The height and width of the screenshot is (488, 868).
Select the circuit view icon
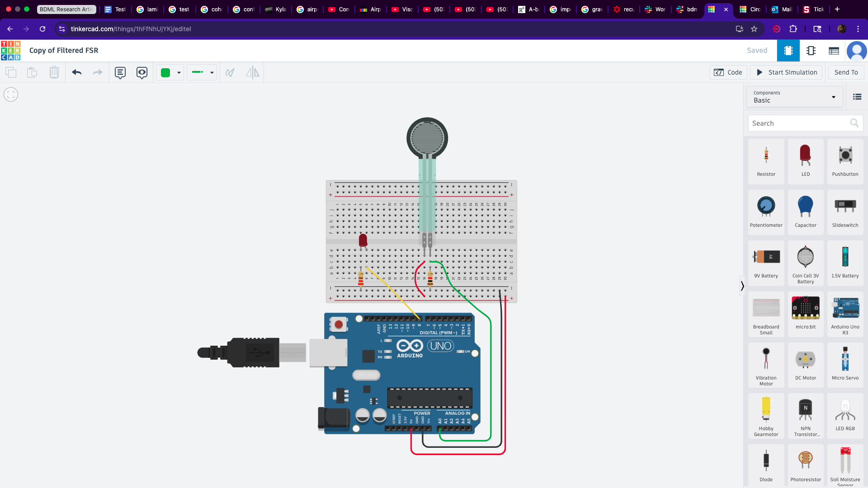click(x=788, y=51)
